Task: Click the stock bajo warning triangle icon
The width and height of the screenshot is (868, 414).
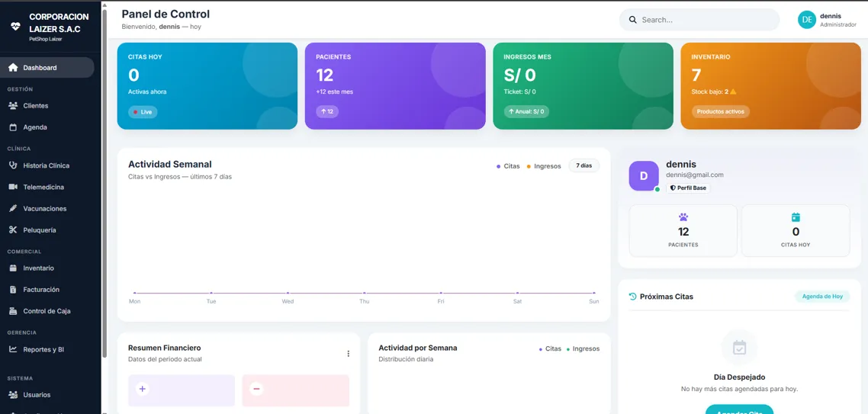Action: (x=734, y=91)
